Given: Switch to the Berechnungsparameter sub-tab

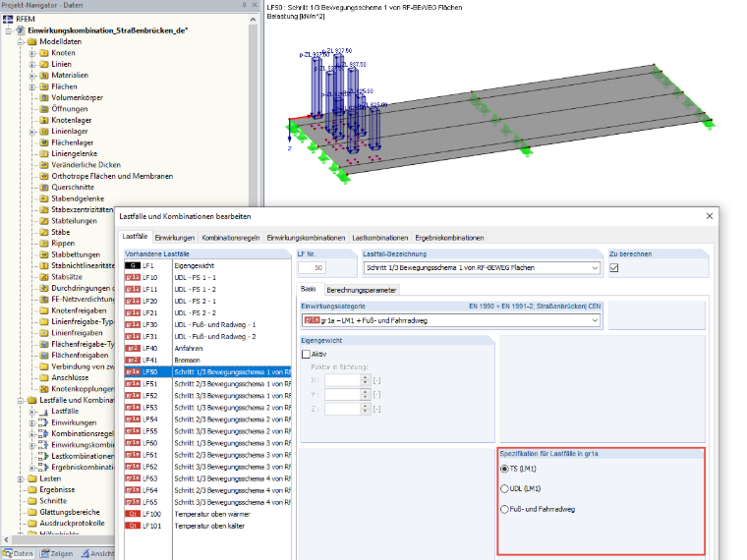Looking at the screenshot, I should (361, 290).
